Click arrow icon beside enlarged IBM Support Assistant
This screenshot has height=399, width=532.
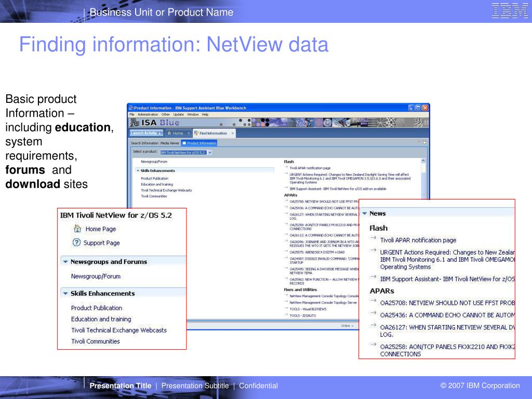[374, 277]
